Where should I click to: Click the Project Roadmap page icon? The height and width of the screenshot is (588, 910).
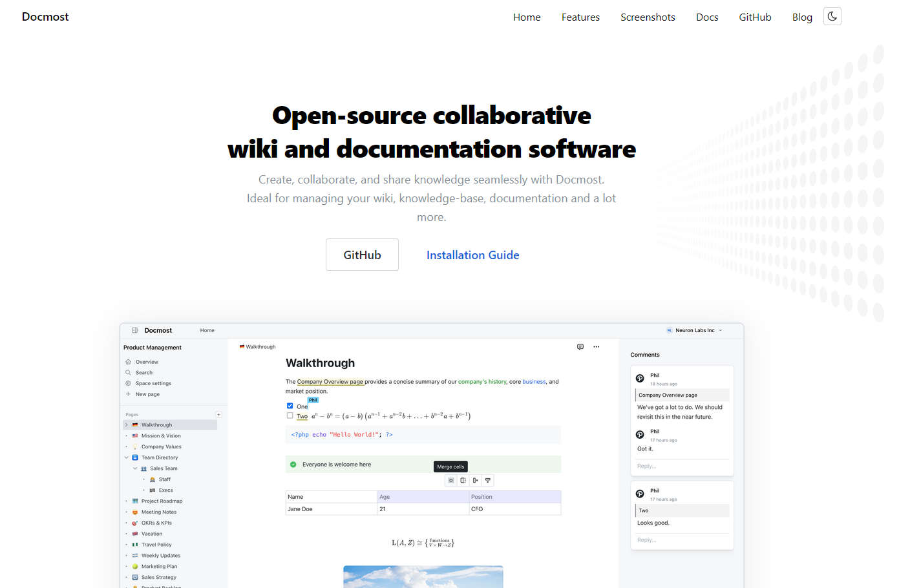135,501
